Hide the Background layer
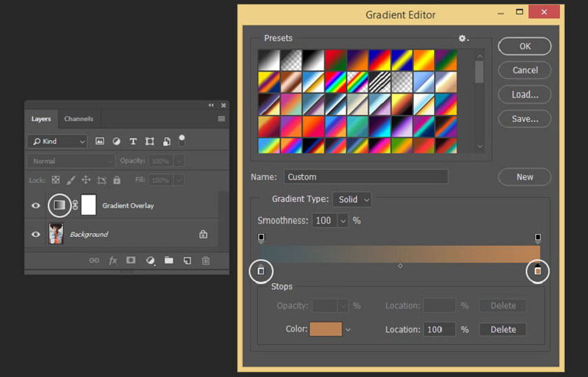This screenshot has width=588, height=377. (x=36, y=234)
